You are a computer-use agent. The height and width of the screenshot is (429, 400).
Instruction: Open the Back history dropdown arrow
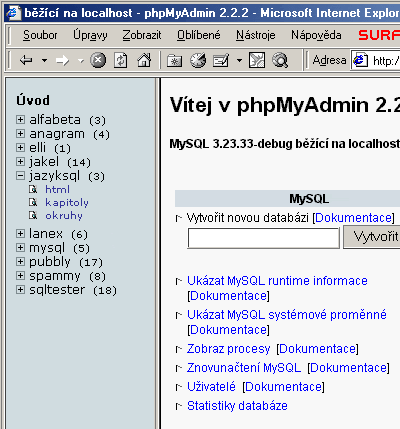point(44,61)
